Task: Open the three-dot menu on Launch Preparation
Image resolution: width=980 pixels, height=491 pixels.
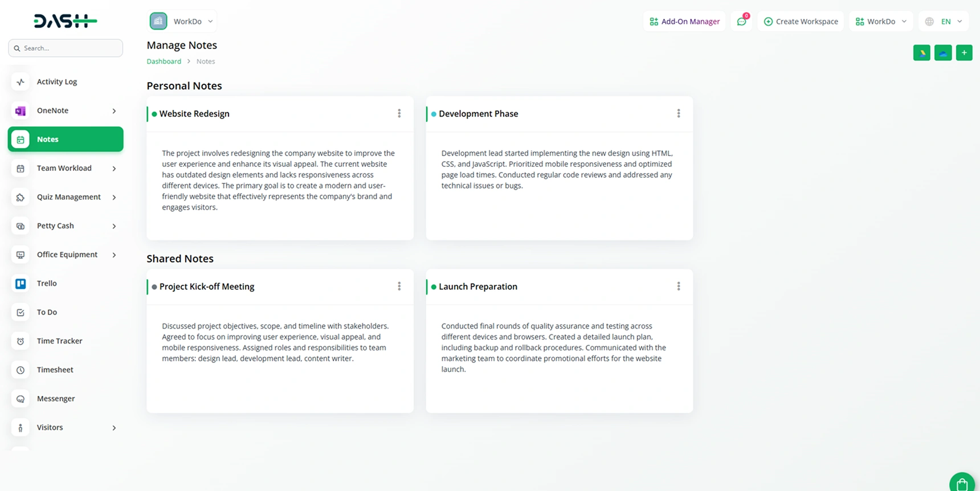Action: 678,287
